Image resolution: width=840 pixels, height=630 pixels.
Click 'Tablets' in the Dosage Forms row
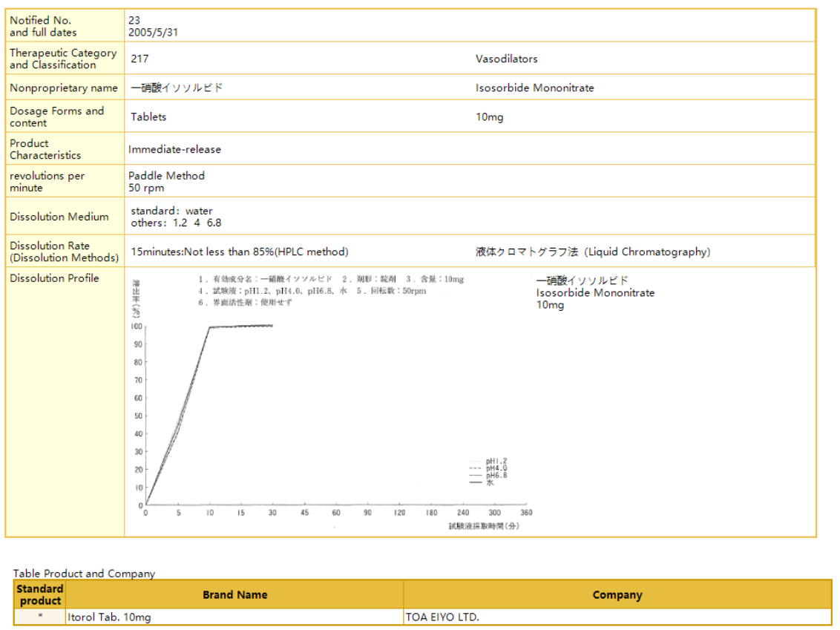tap(148, 117)
